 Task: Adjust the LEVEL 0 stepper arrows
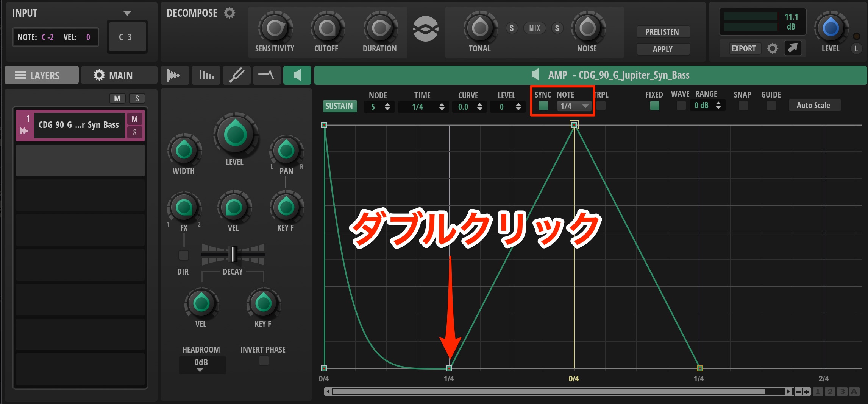(x=518, y=107)
